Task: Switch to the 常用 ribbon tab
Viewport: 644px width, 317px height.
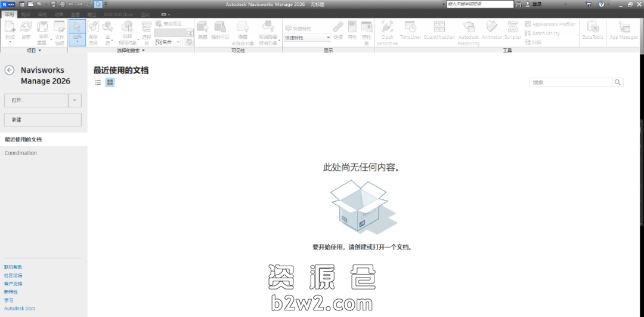Action: (x=9, y=14)
